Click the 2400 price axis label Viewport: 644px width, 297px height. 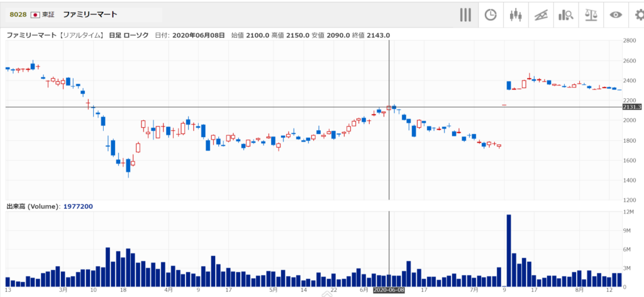tap(629, 81)
